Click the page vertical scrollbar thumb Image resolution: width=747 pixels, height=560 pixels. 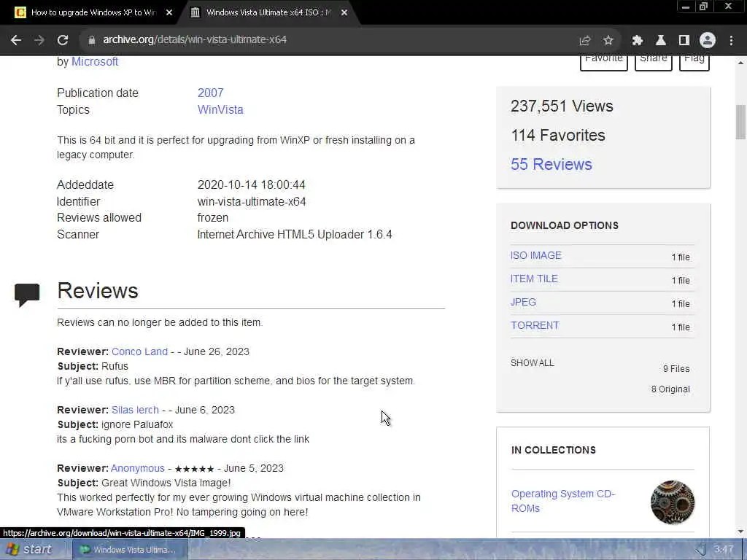[x=740, y=122]
